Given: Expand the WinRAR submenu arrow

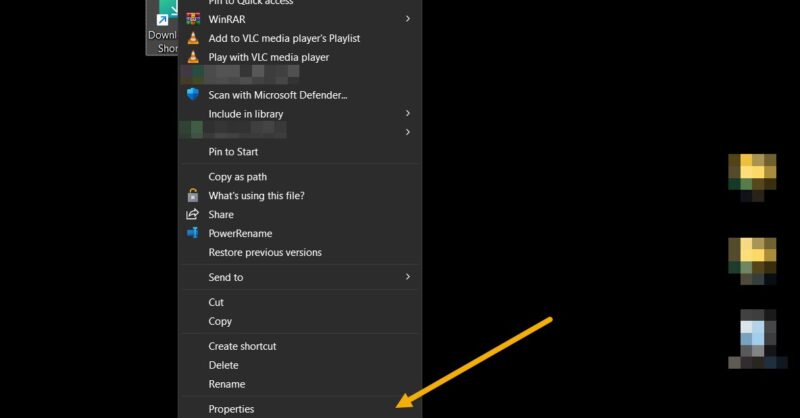Looking at the screenshot, I should pyautogui.click(x=408, y=19).
